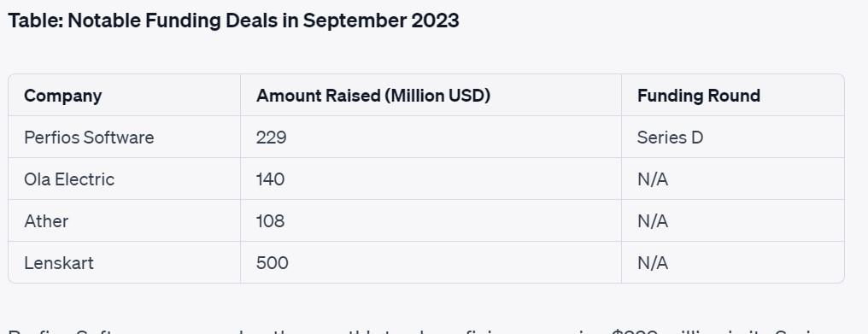Click the N/A cell in Lenskart row
The width and height of the screenshot is (868, 334).
(x=653, y=262)
